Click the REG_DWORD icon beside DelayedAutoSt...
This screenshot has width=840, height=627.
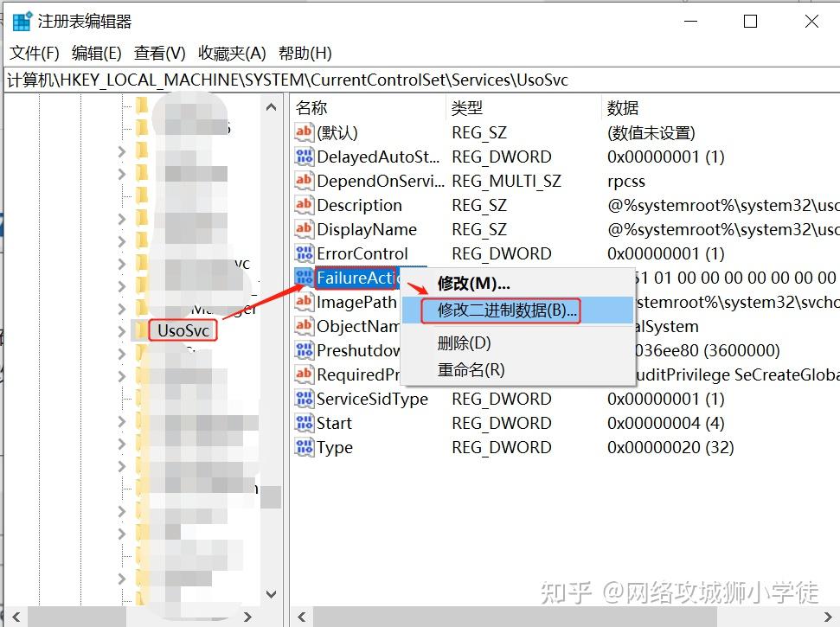305,157
